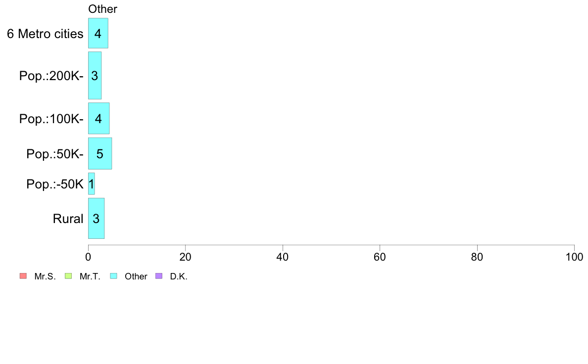Click the 20 axis tick label
588x364 pixels.
pos(185,257)
